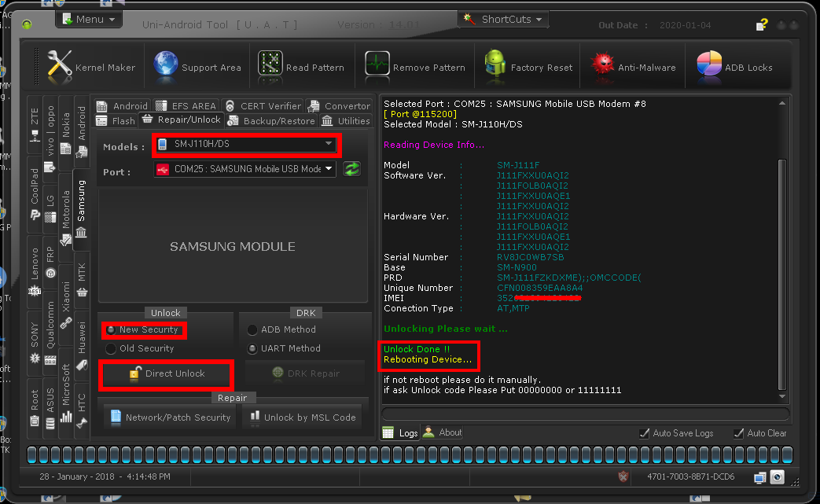Open Factory Reset android icon
Screen dimensions: 820x504
pyautogui.click(x=528, y=67)
